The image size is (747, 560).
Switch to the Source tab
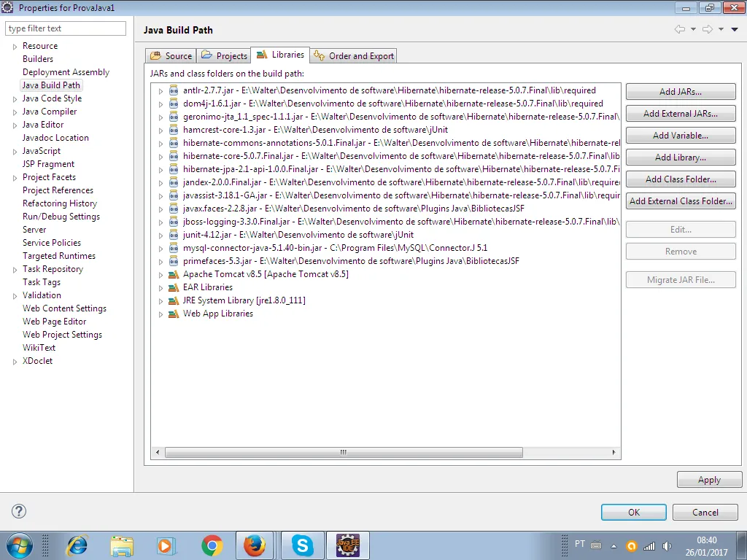171,55
